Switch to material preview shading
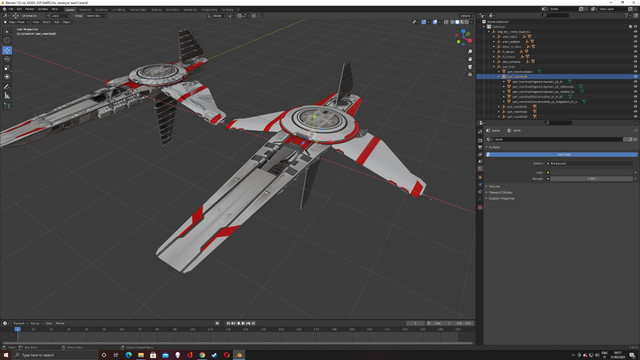Viewport: 640px width, 360px height. point(462,22)
